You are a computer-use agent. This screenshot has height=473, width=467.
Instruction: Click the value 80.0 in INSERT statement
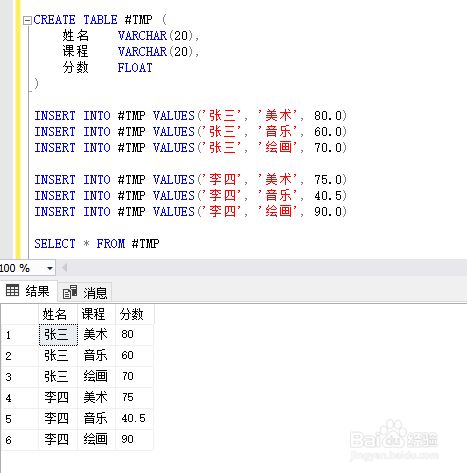point(328,116)
